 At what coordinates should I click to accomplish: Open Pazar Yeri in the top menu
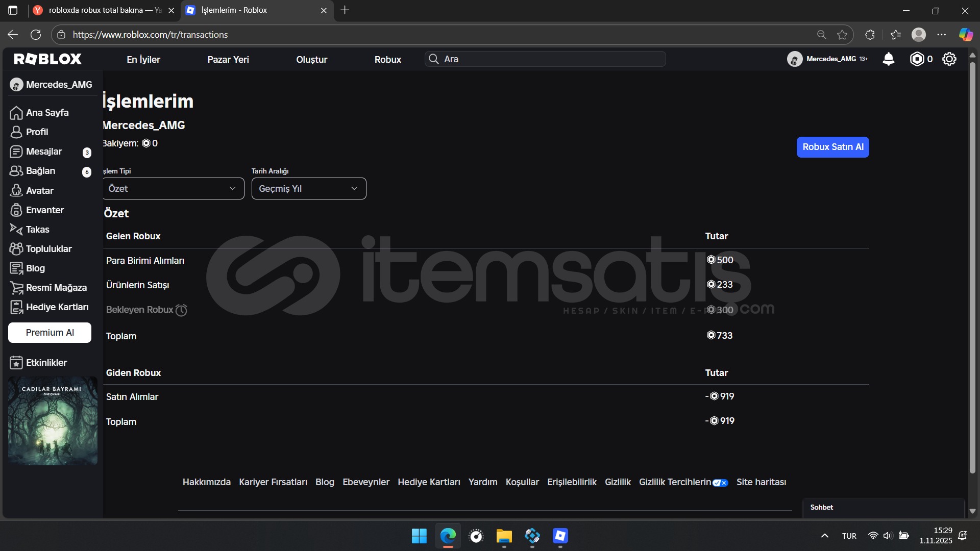click(228, 60)
